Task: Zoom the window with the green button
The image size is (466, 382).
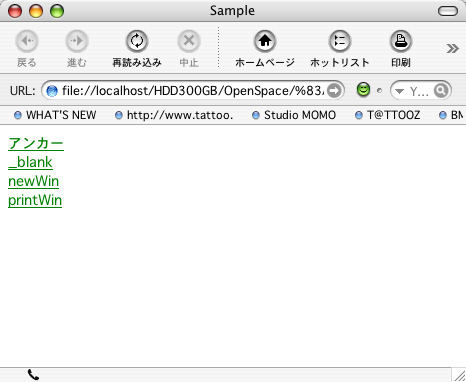Action: pyautogui.click(x=57, y=11)
